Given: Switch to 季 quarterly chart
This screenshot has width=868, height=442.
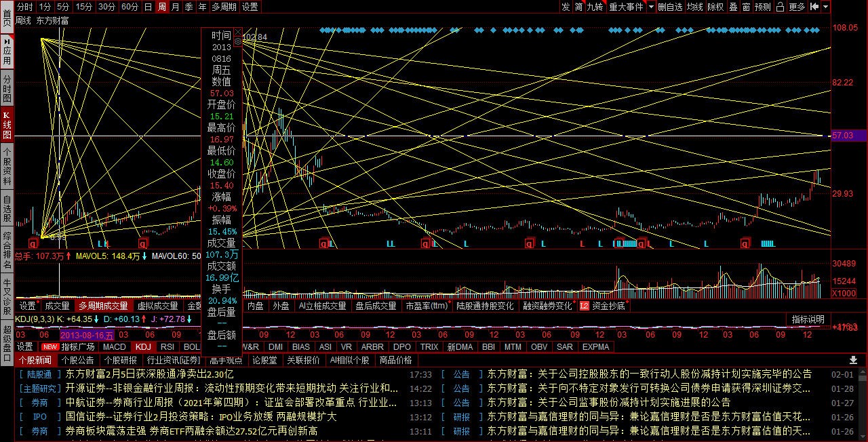Looking at the screenshot, I should [189, 7].
